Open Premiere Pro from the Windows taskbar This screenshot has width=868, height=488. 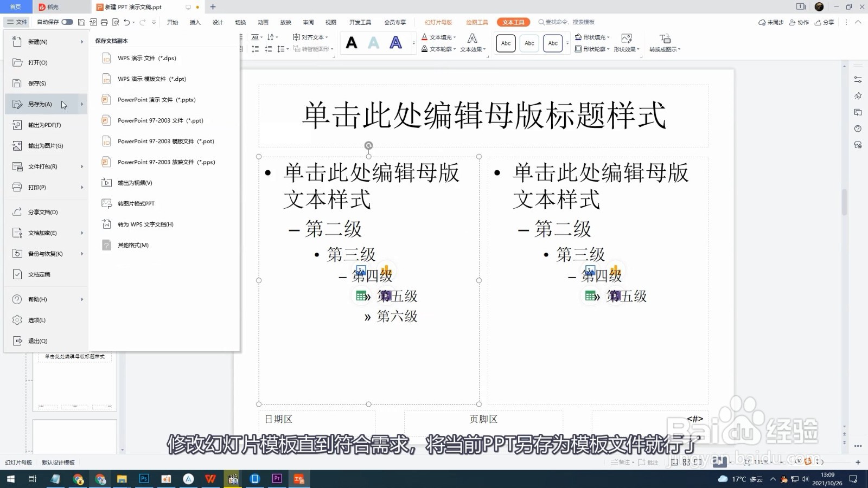point(277,479)
